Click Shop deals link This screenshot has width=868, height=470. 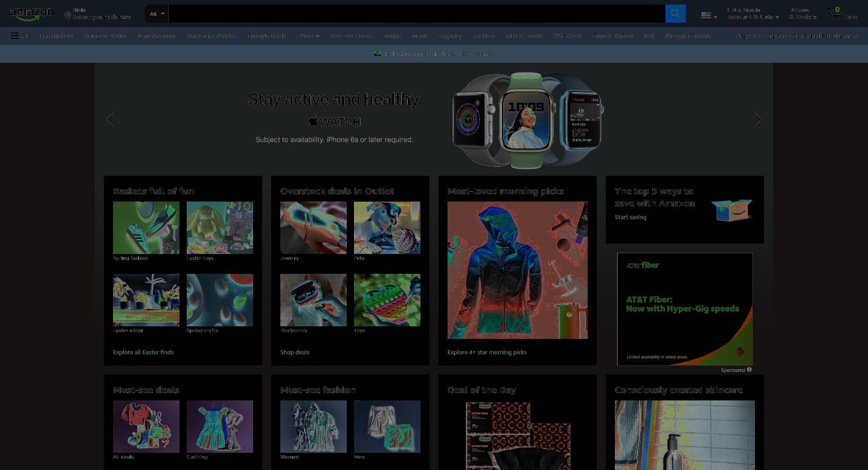pos(295,352)
